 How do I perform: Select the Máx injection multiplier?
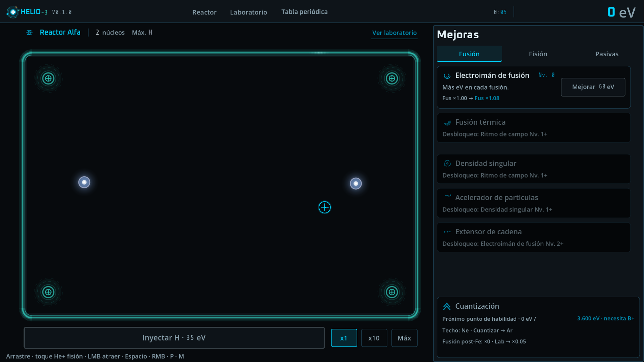[404, 338]
